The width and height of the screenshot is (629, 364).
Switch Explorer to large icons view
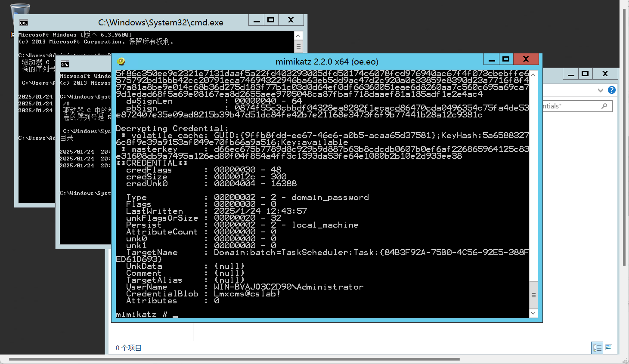tap(609, 347)
